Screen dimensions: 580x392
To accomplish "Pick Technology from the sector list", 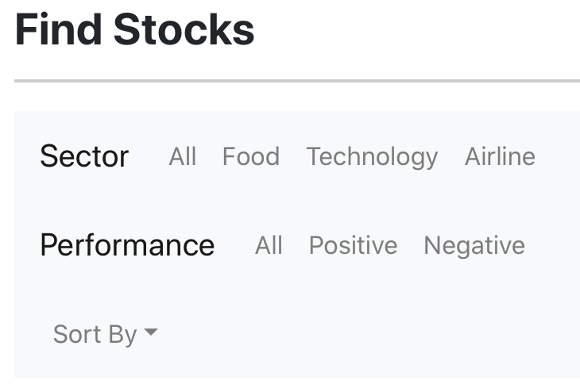I will [372, 157].
